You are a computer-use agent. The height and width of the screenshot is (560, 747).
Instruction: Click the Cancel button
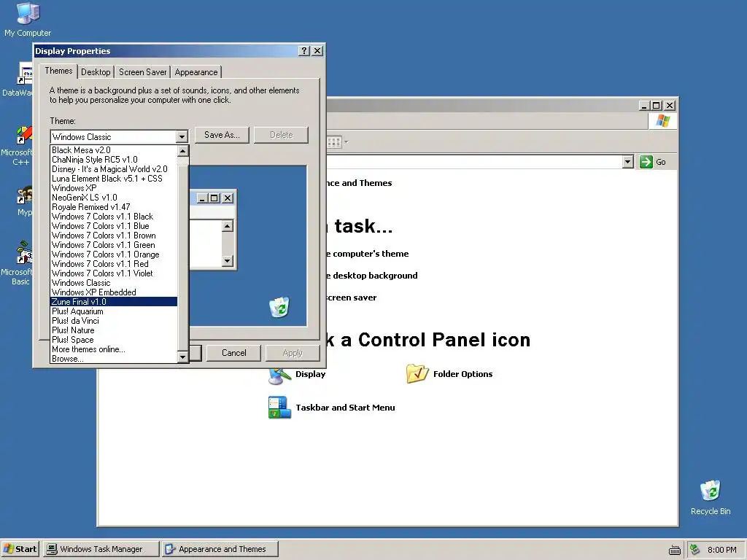(234, 353)
